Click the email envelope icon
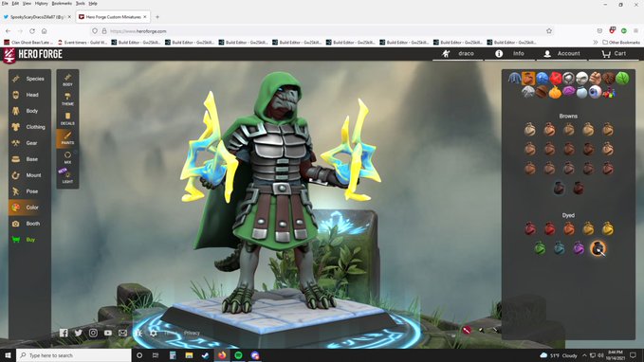 pos(122,333)
